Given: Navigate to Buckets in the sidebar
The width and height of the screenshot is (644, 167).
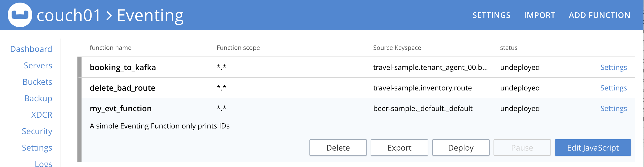Looking at the screenshot, I should pyautogui.click(x=37, y=82).
